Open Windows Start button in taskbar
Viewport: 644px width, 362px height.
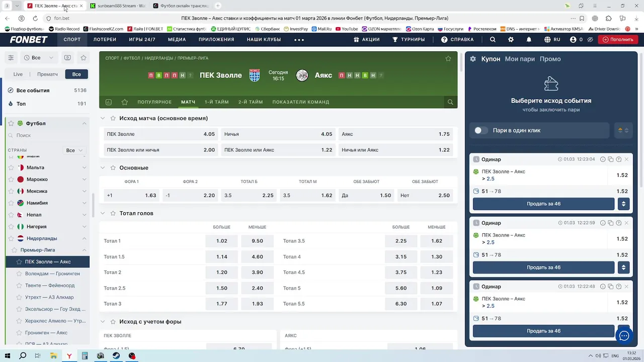tap(8, 356)
